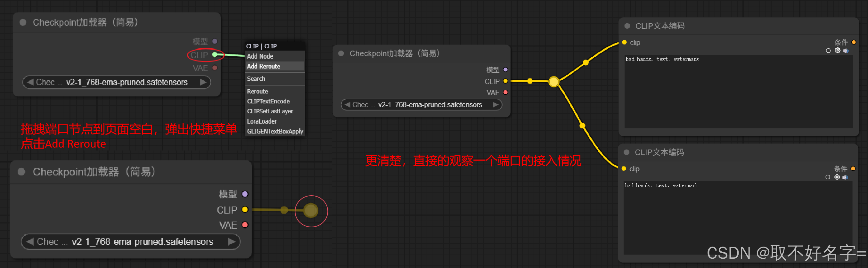
Task: Click hollow circle icon in upper CLIP文本编码 node
Action: [828, 51]
